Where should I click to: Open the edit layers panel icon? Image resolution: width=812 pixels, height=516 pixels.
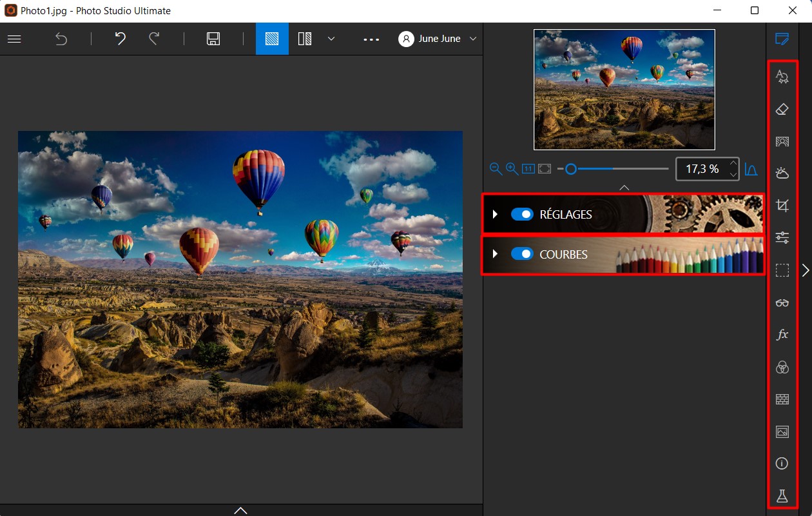point(782,39)
